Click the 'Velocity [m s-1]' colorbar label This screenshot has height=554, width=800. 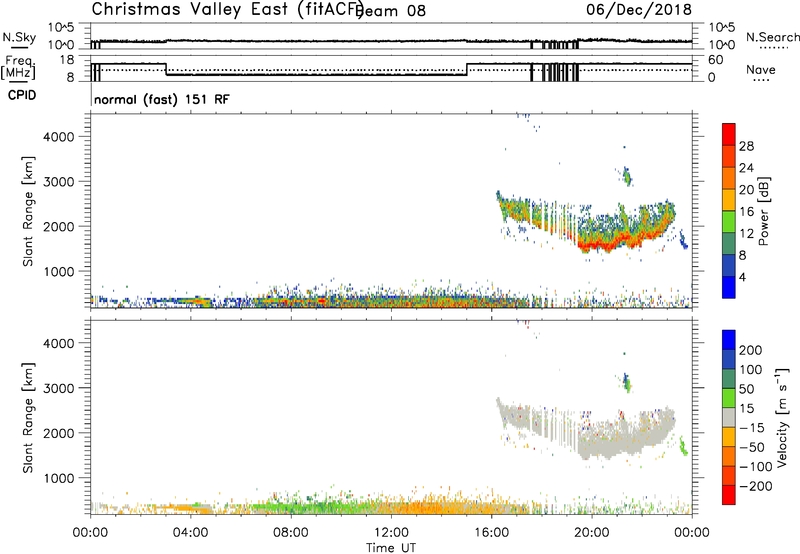pos(781,417)
